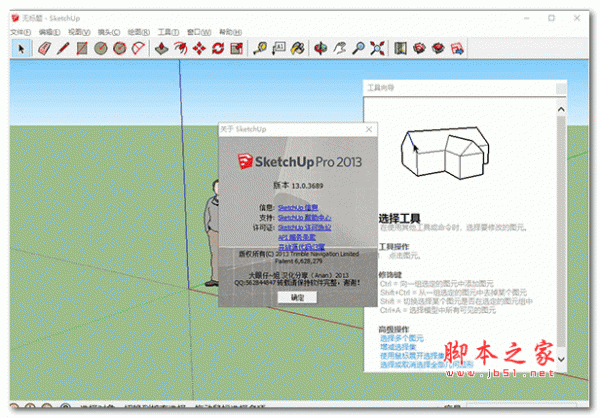Open the 帮助(H) menu
The width and height of the screenshot is (600, 418).
[230, 32]
